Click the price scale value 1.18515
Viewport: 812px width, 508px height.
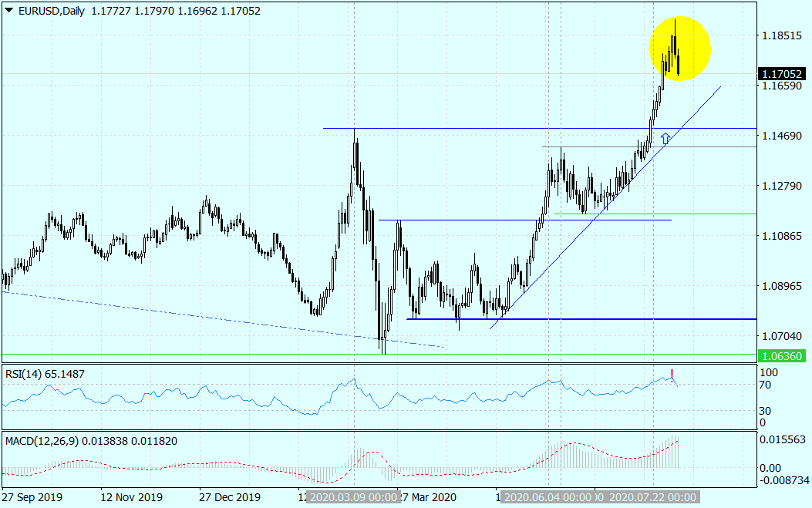(782, 35)
